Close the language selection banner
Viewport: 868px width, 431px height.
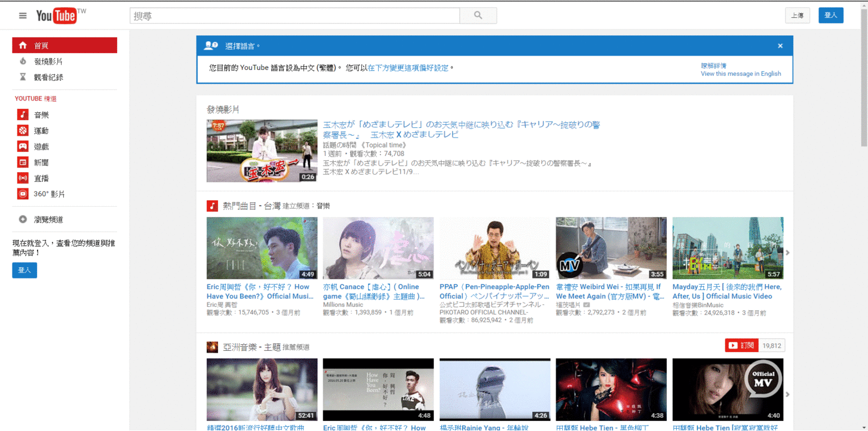tap(780, 46)
